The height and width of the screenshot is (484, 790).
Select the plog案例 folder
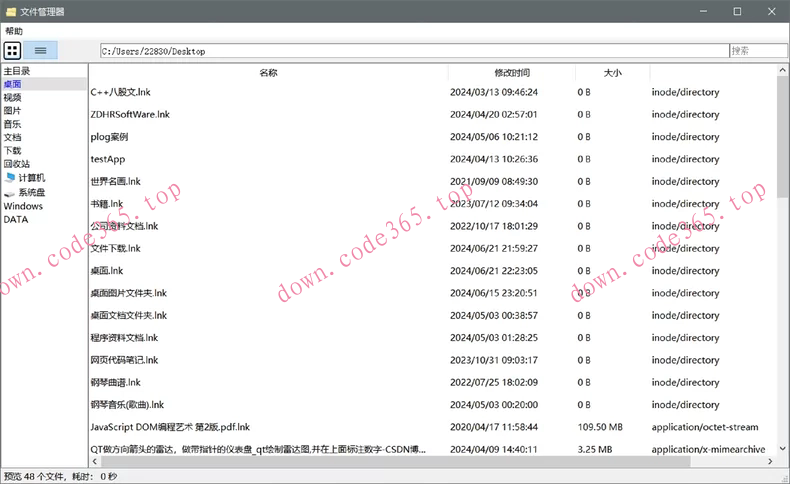pyautogui.click(x=109, y=137)
